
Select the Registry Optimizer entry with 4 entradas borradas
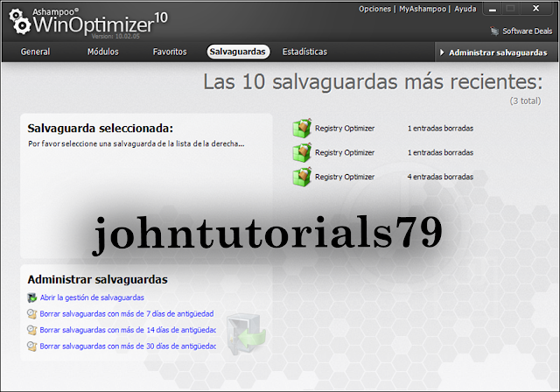click(383, 177)
